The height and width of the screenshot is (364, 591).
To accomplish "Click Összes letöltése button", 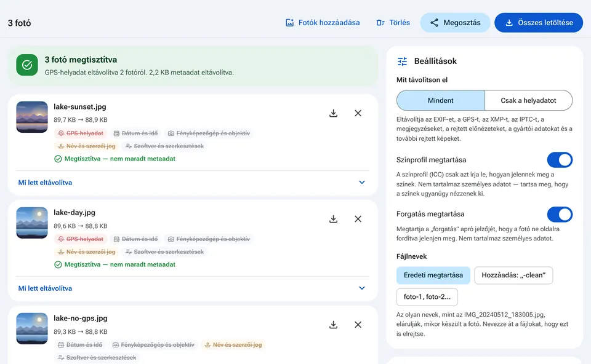I will point(539,23).
